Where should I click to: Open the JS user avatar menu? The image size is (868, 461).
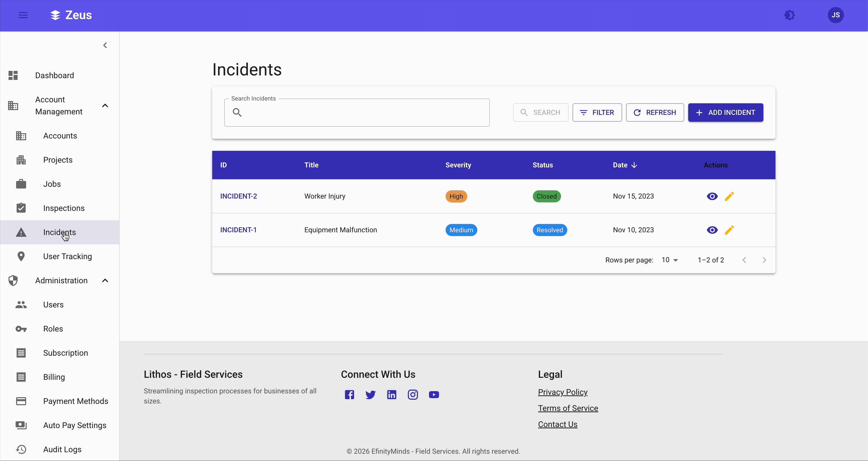coord(836,15)
